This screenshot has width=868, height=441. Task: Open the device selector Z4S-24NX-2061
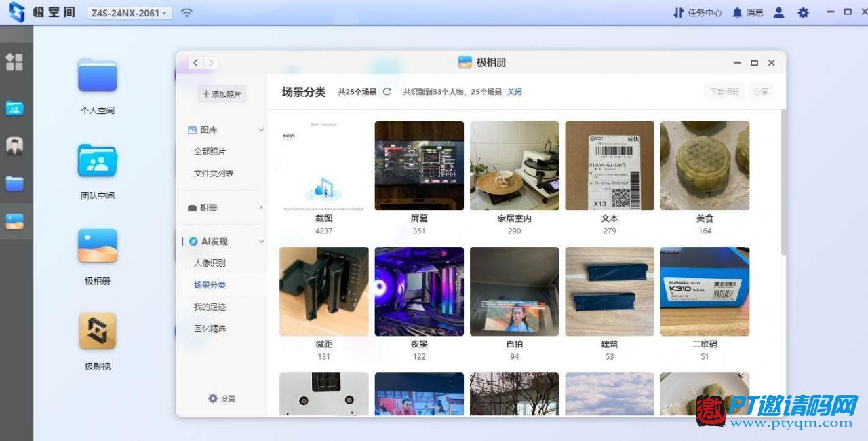point(130,13)
